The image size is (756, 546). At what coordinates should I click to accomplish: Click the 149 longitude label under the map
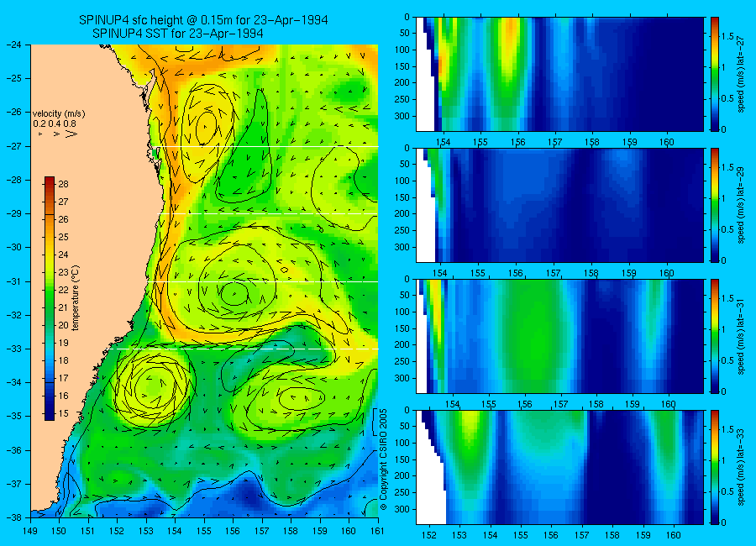click(30, 531)
